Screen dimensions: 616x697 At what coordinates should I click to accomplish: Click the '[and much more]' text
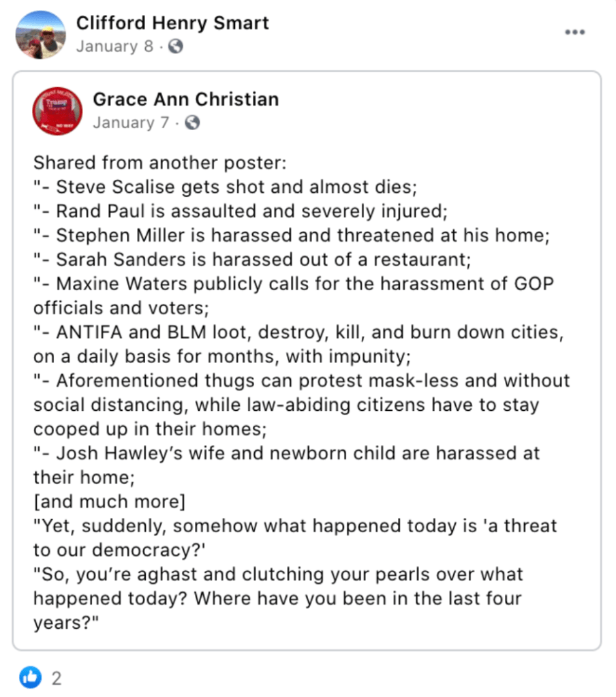[109, 501]
